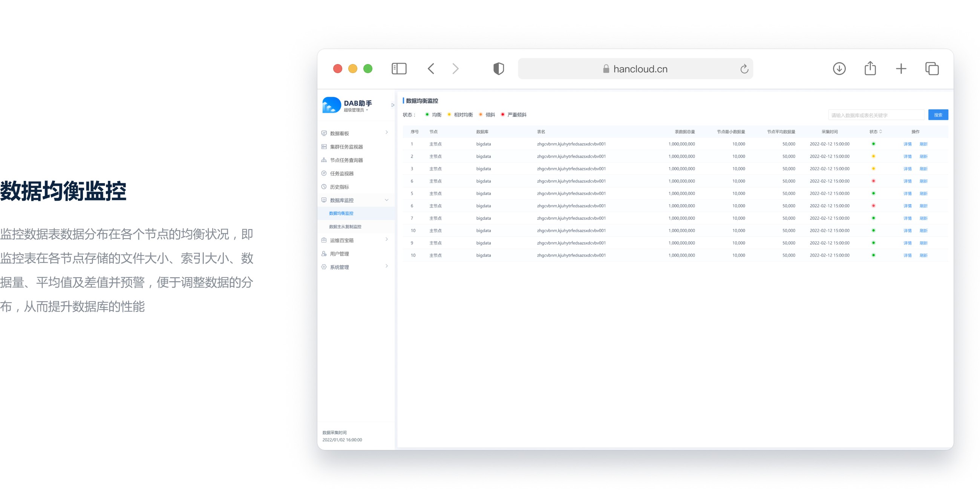
Task: Click 刷新 link in the last row
Action: point(923,256)
